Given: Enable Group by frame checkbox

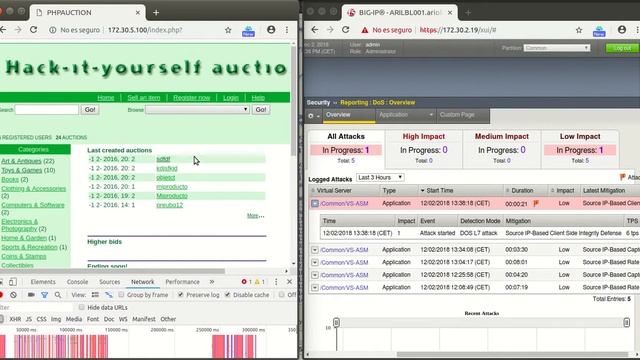Looking at the screenshot, I should 121,295.
